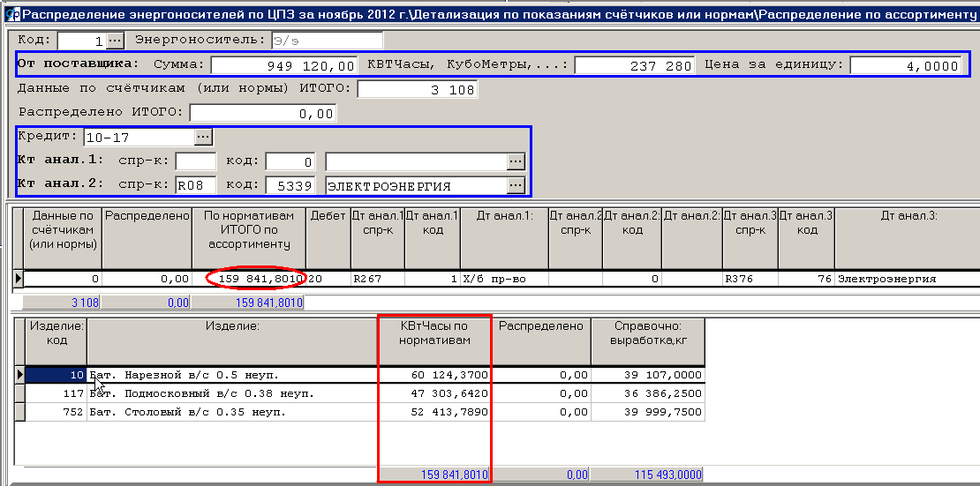Select row Бат. Нарезной в/с 0.5 неуп.
Screen dimensions: 980x486
232,375
